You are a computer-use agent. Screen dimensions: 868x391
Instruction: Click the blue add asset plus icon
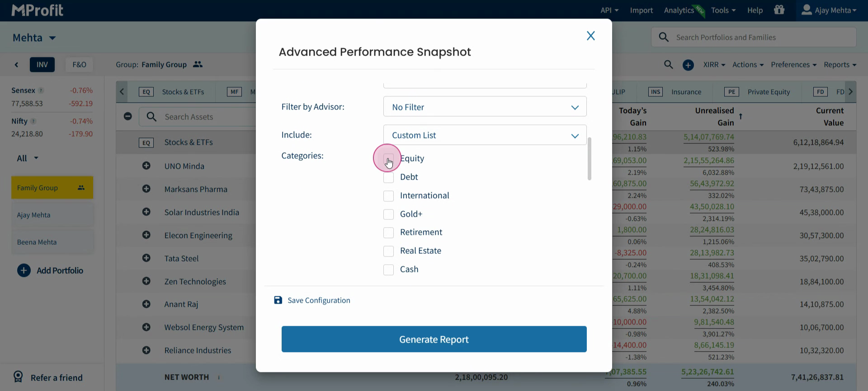[688, 65]
